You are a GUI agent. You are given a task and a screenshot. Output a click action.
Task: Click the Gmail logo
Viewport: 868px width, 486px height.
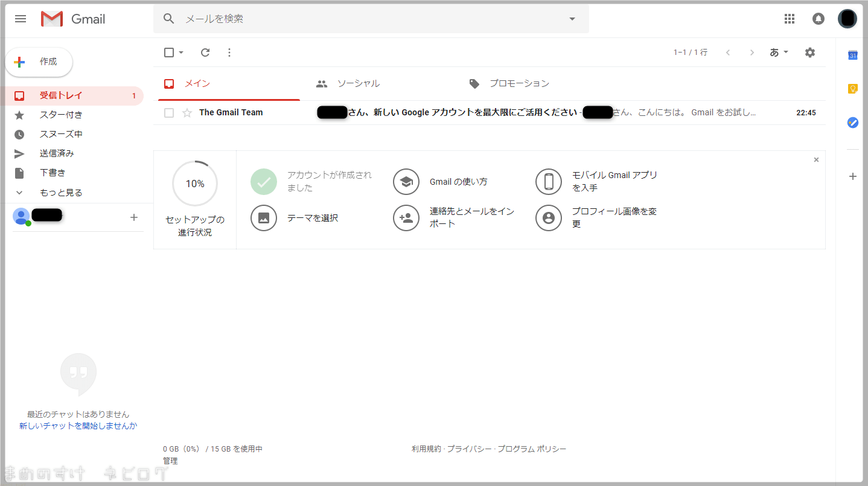click(73, 19)
